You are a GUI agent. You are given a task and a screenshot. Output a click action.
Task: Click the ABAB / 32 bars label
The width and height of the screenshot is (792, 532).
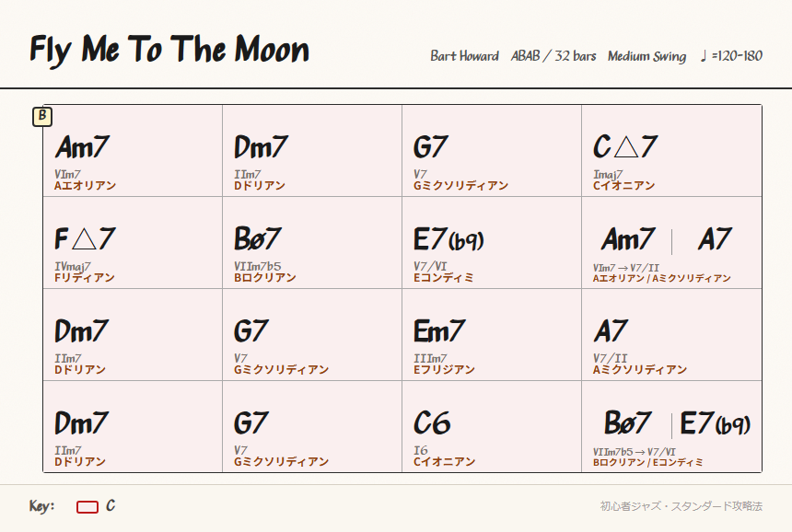553,56
